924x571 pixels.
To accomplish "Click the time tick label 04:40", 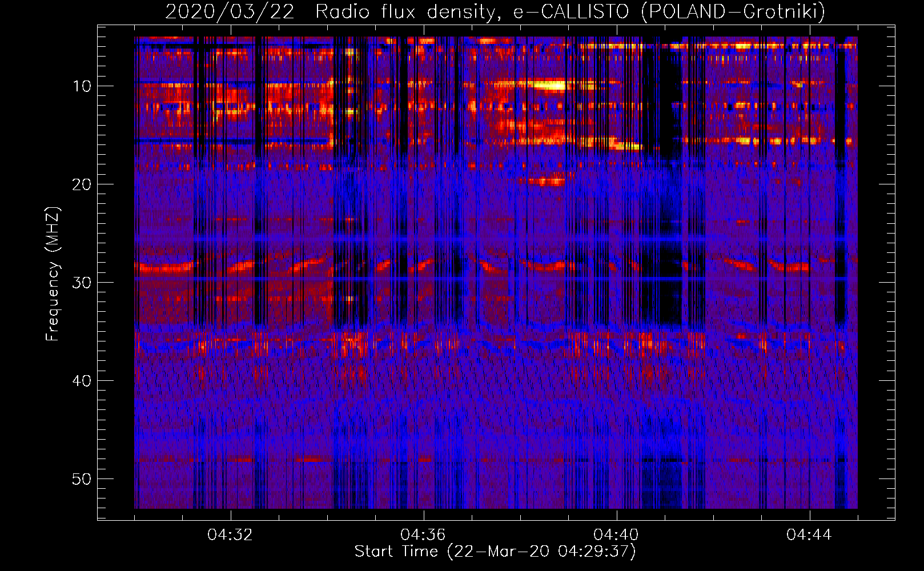I will tap(616, 535).
